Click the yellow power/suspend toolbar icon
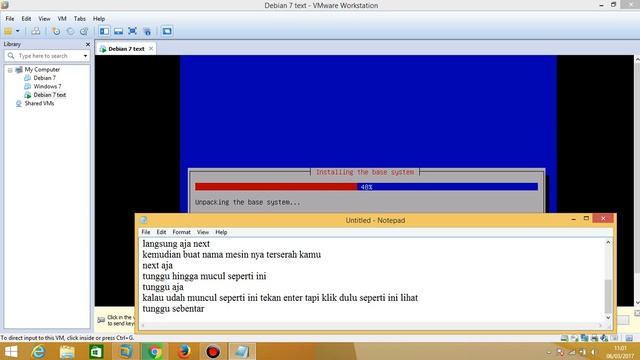 (x=8, y=31)
